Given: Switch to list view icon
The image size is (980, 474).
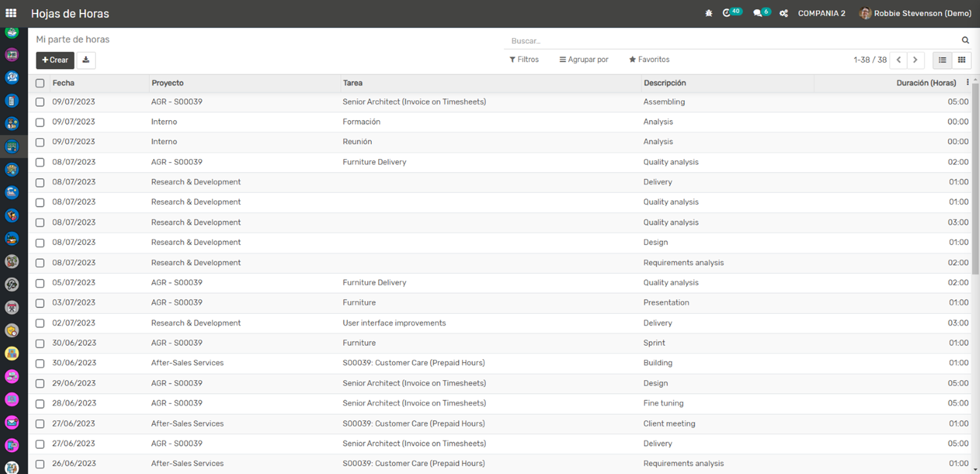Looking at the screenshot, I should (943, 60).
